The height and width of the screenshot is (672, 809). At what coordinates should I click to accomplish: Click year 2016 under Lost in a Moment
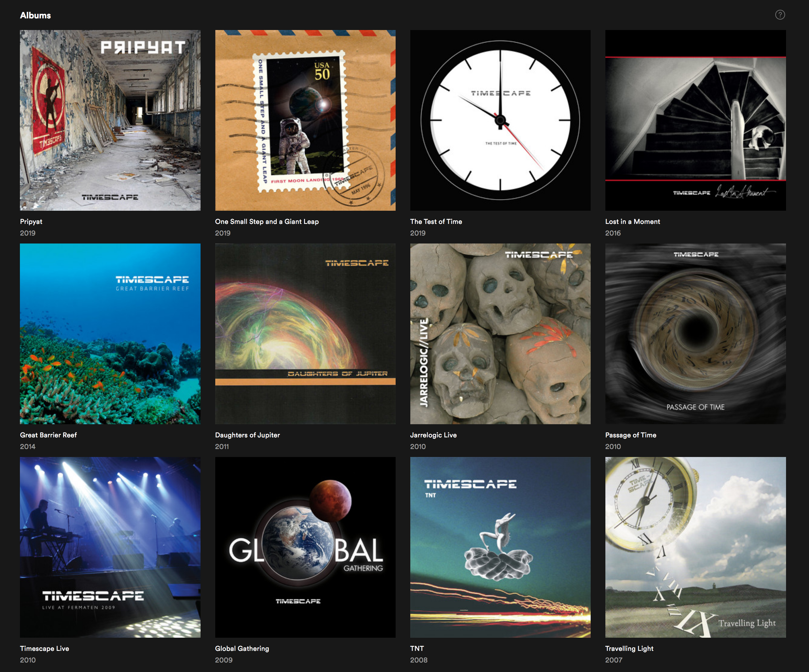click(613, 233)
